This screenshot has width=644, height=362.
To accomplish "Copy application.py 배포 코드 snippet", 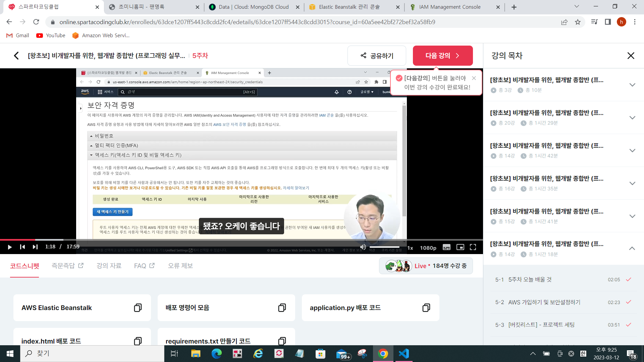I will (x=426, y=308).
